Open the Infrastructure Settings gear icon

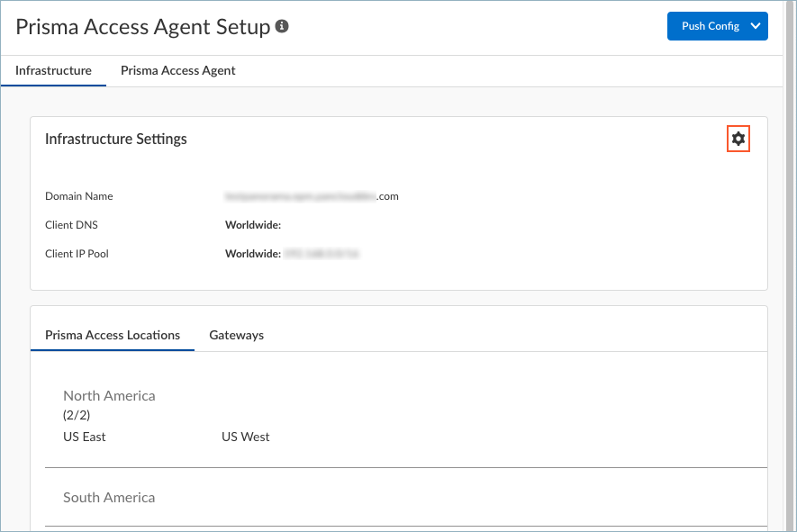tap(738, 139)
